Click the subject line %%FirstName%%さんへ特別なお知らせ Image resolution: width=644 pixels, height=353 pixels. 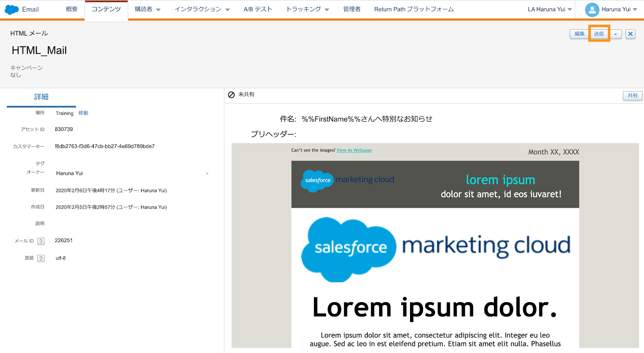pos(367,119)
